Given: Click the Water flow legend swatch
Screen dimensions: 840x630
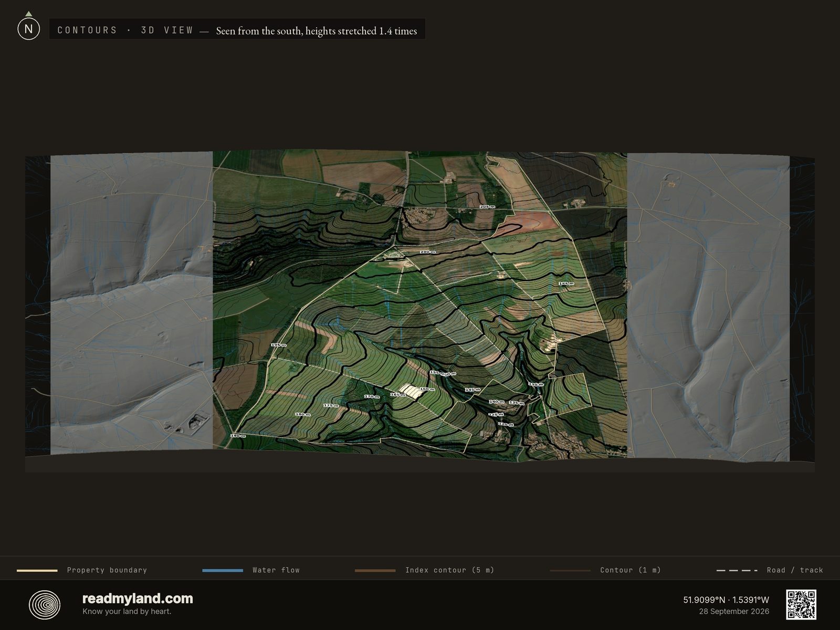Looking at the screenshot, I should tap(223, 570).
